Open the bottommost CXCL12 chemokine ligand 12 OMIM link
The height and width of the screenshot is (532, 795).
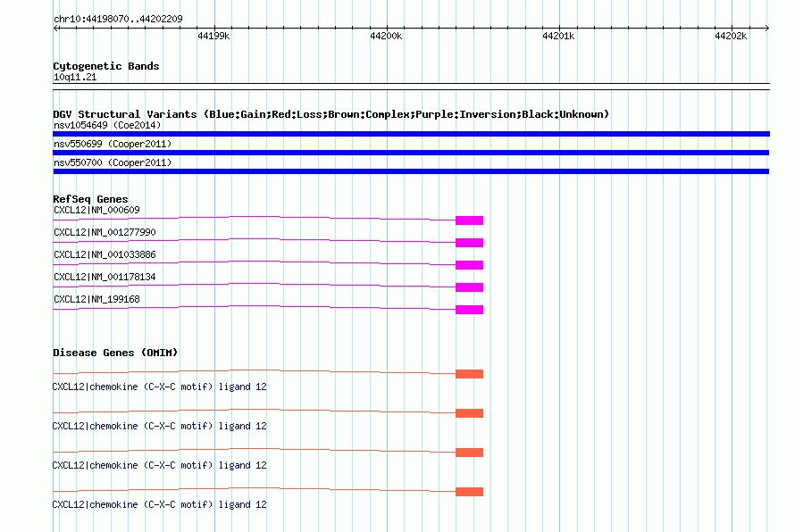(159, 504)
